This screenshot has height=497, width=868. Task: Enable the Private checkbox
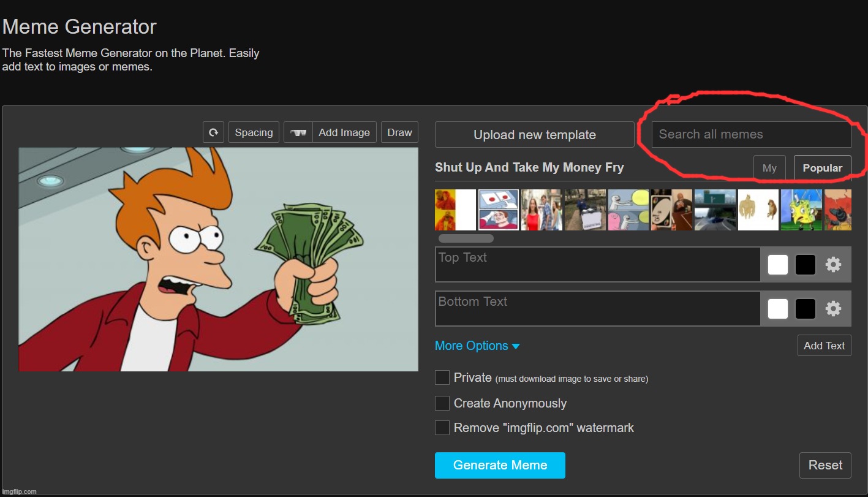click(x=442, y=378)
